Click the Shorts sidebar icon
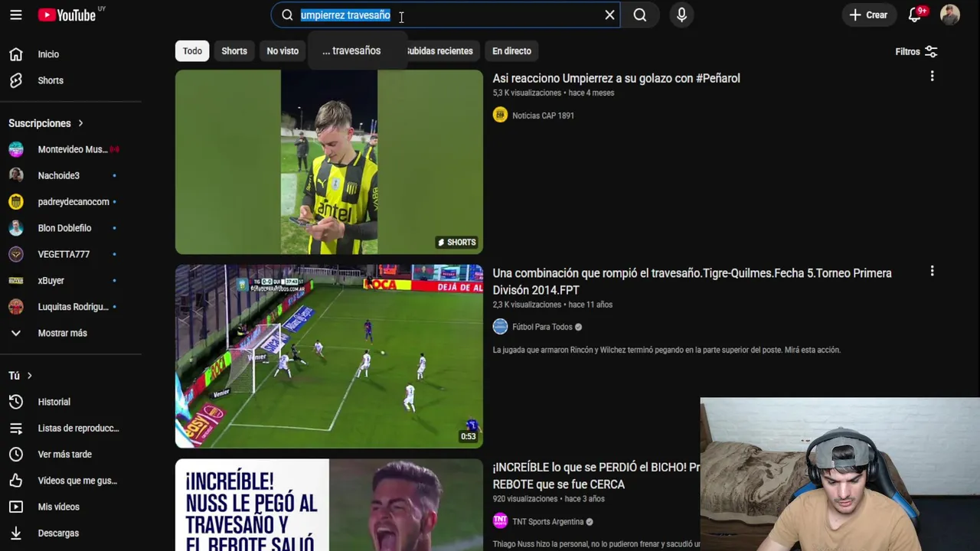The width and height of the screenshot is (980, 551). 16,80
